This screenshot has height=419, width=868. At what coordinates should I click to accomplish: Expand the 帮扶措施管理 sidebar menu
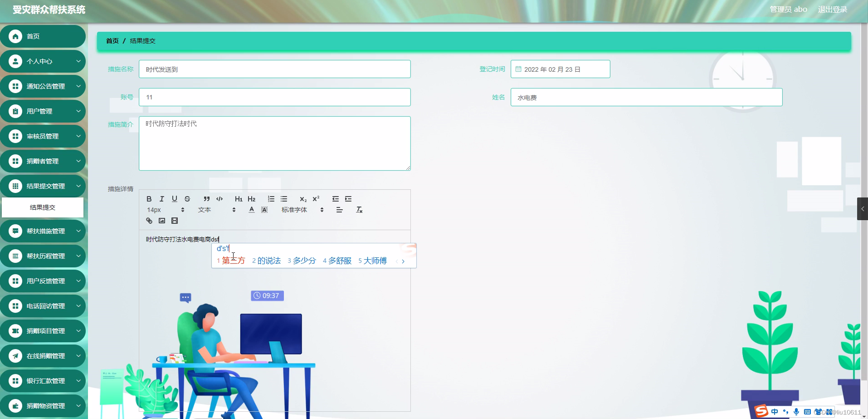click(x=43, y=231)
